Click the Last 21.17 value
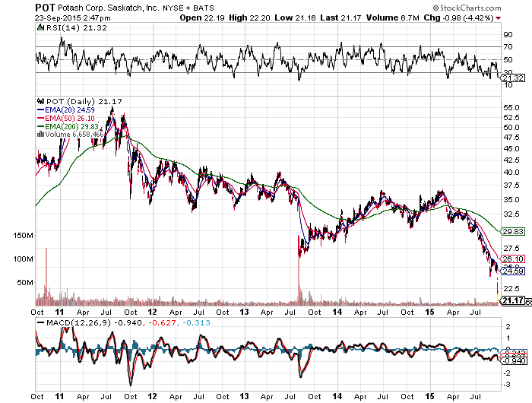This screenshot has width=532, height=403. [x=340, y=17]
